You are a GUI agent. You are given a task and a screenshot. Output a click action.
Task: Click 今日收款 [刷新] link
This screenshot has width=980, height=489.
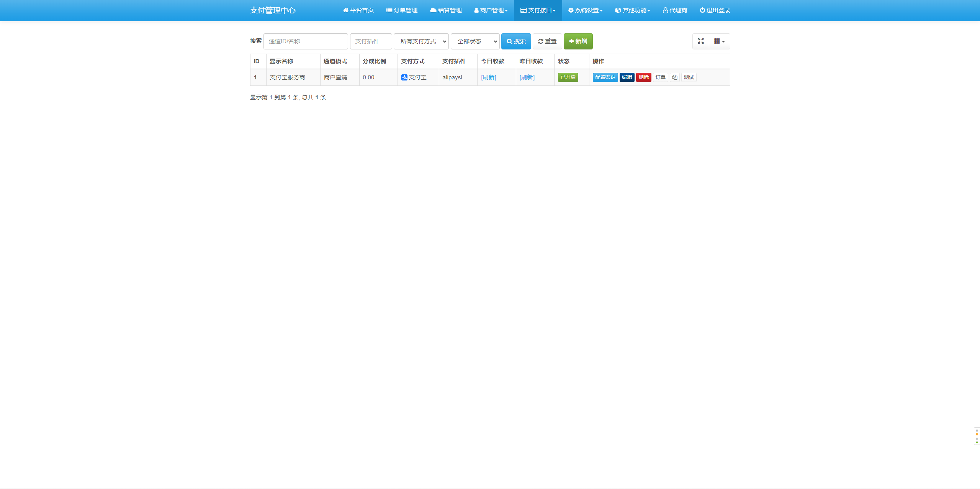(488, 77)
